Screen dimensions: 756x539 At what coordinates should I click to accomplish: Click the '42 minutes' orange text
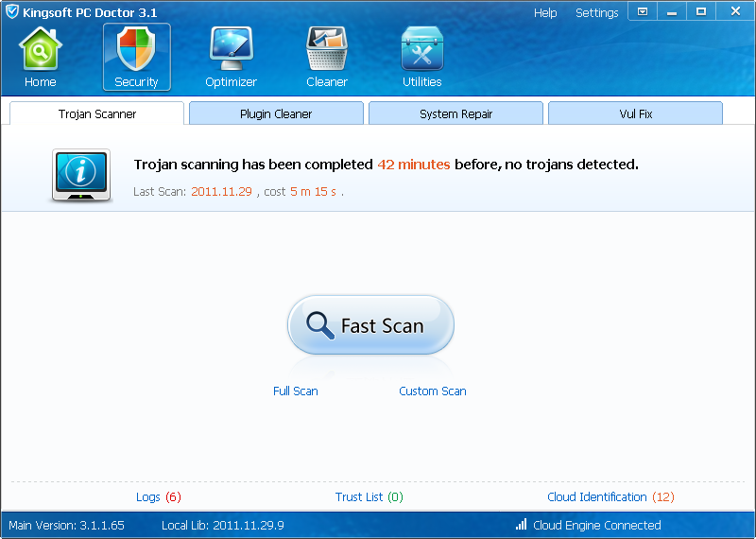coord(414,165)
